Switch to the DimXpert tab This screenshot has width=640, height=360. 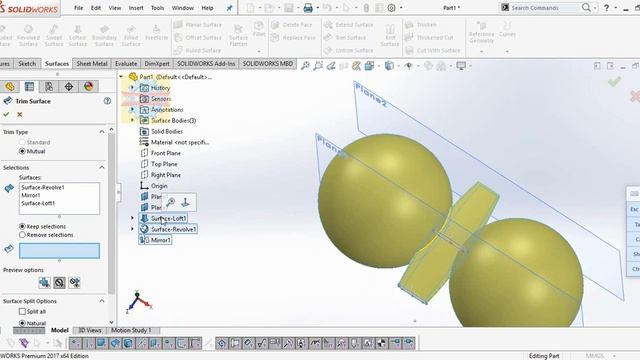pos(157,64)
